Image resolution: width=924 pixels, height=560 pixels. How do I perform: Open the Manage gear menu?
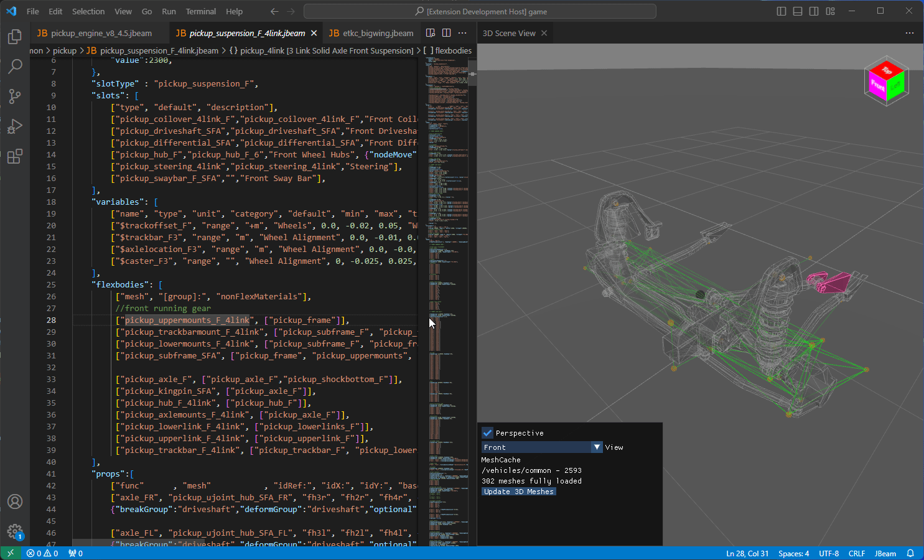click(15, 531)
